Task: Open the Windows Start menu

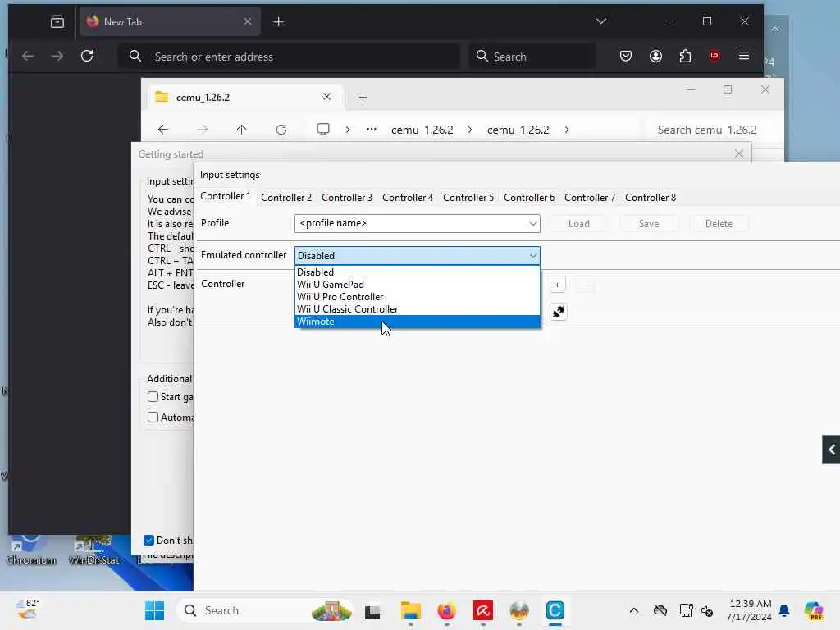Action: click(155, 610)
